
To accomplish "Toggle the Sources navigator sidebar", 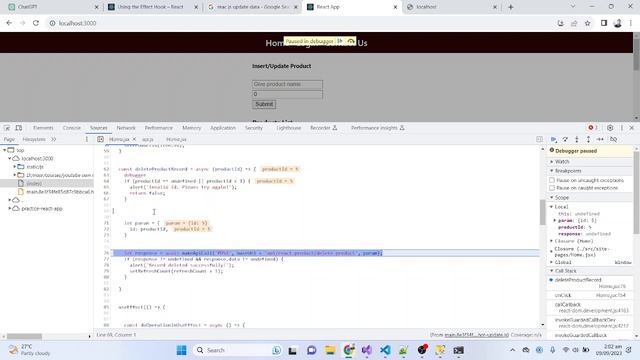I will point(100,139).
